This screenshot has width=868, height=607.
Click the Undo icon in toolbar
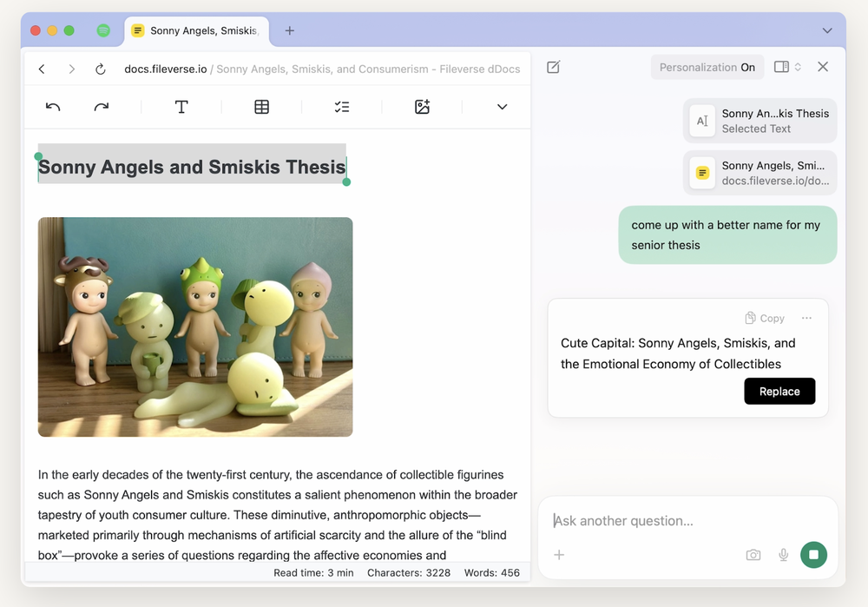tap(53, 106)
